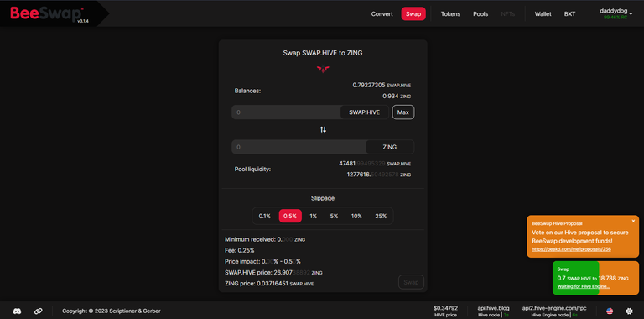The image size is (644, 319).
Task: Click the Swap SWAP.HIVE to ZING heading
Action: pos(323,53)
